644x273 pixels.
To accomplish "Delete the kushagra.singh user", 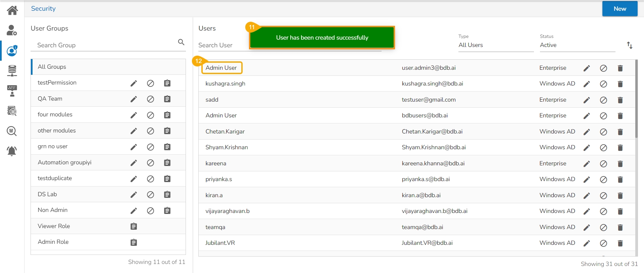I will [x=620, y=84].
